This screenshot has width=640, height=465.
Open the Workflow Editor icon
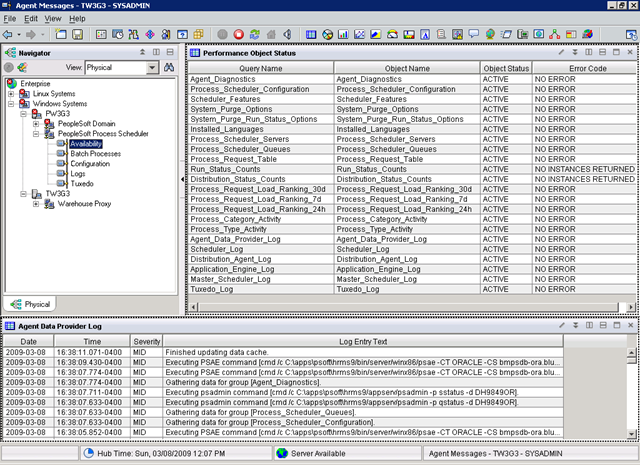pyautogui.click(x=133, y=35)
